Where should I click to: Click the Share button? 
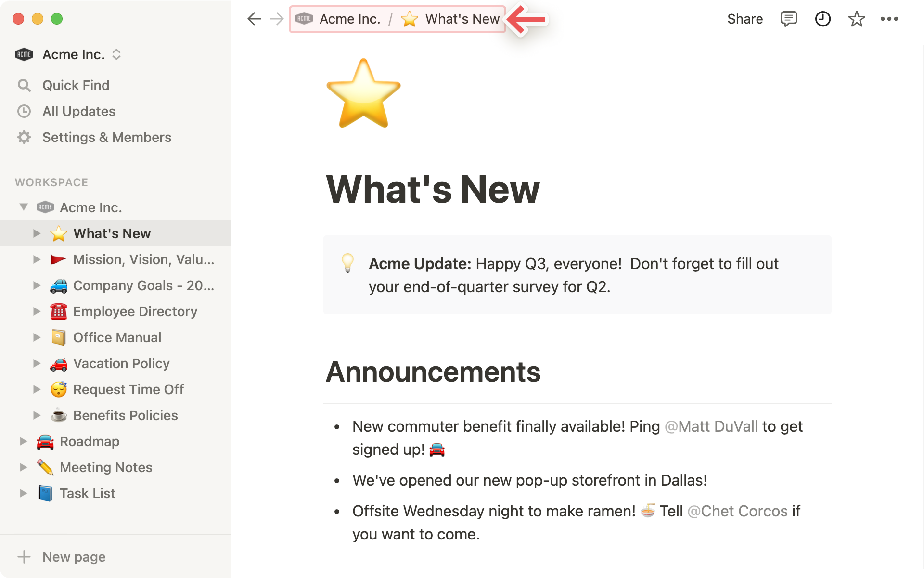coord(744,19)
